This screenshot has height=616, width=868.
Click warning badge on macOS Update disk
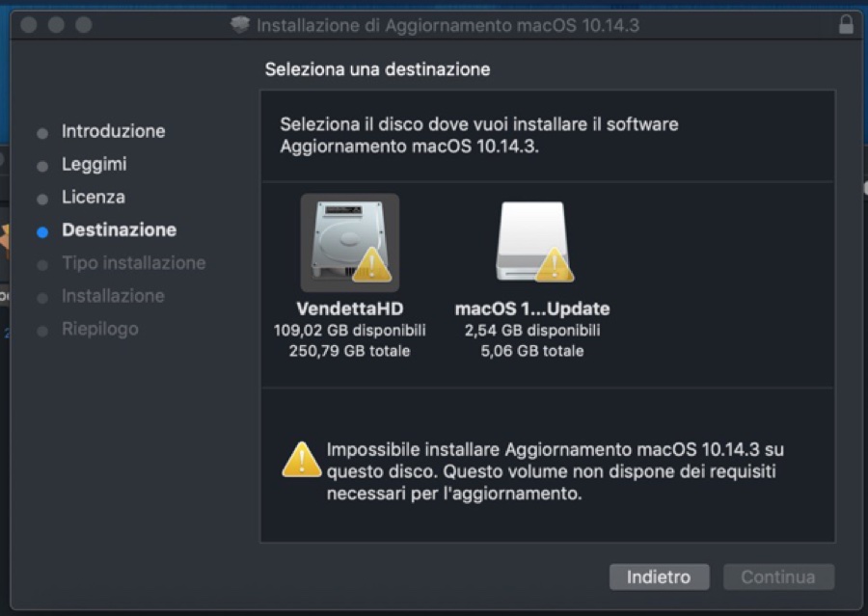click(x=555, y=264)
